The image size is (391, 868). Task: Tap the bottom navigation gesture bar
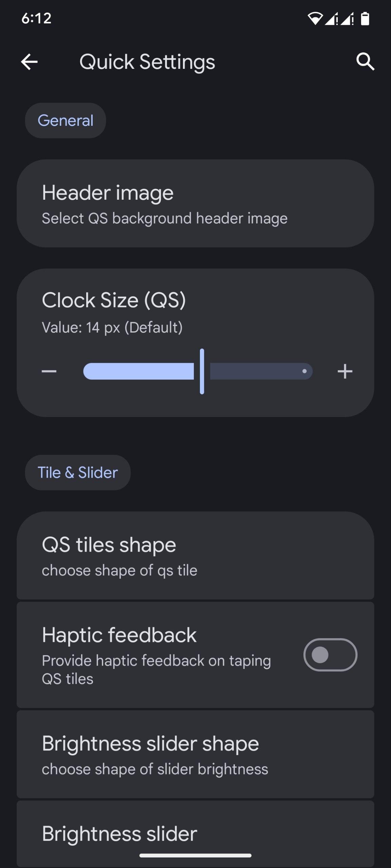click(x=195, y=855)
